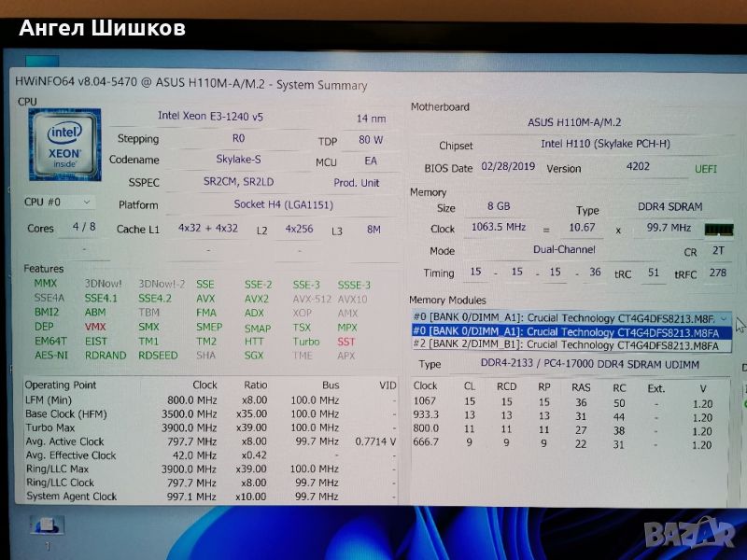Click the Mode value Dual-Channel
This screenshot has height=560, width=747.
pyautogui.click(x=564, y=249)
